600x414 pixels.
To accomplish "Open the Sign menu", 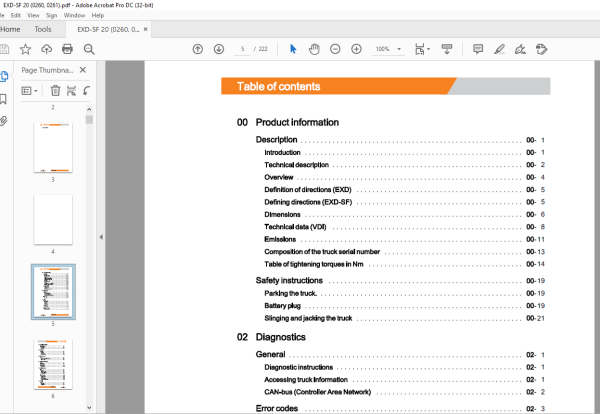I will pos(51,15).
